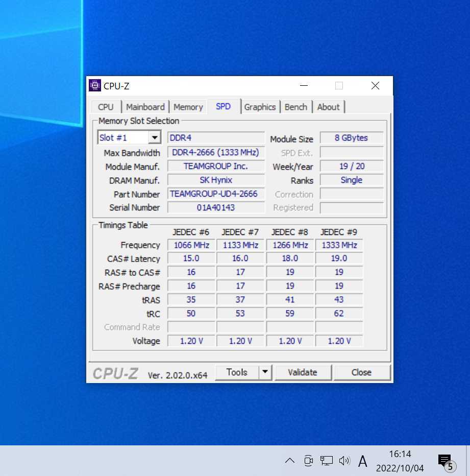Click the DDR4 memory type field
Screen dimensions: 470x476
(216, 137)
